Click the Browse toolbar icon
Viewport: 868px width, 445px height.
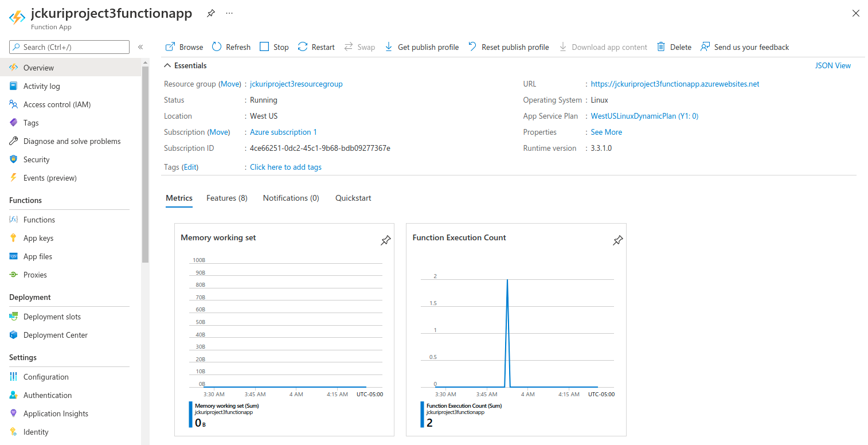(x=170, y=47)
